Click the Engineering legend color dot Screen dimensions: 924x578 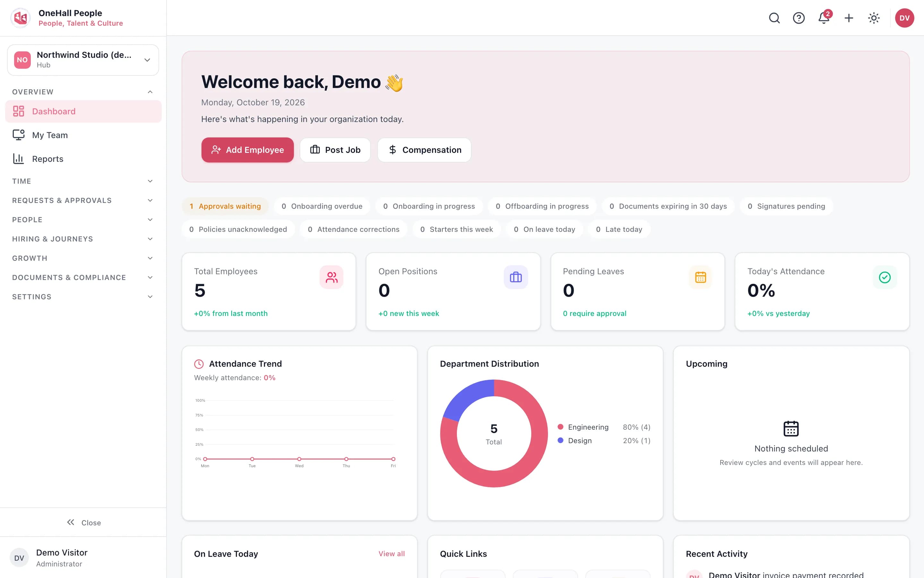[560, 427]
